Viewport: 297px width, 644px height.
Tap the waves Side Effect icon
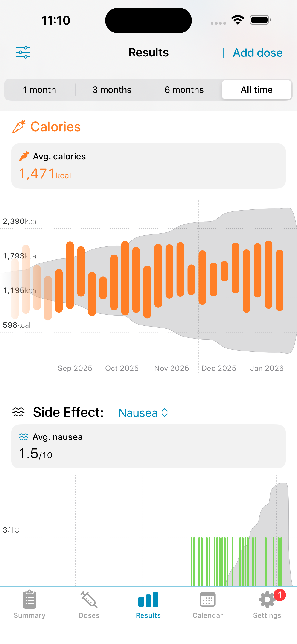18,412
